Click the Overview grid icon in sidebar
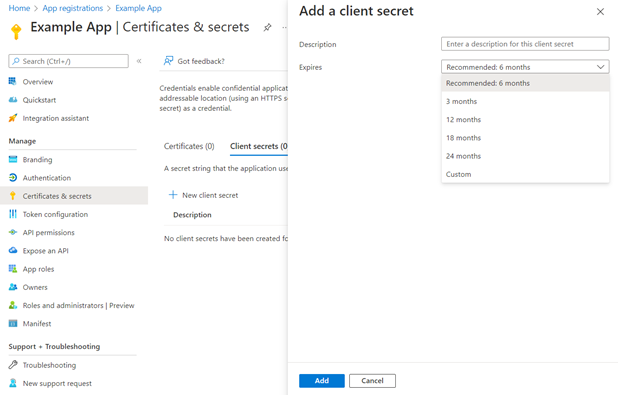Image resolution: width=618 pixels, height=395 pixels. point(13,82)
